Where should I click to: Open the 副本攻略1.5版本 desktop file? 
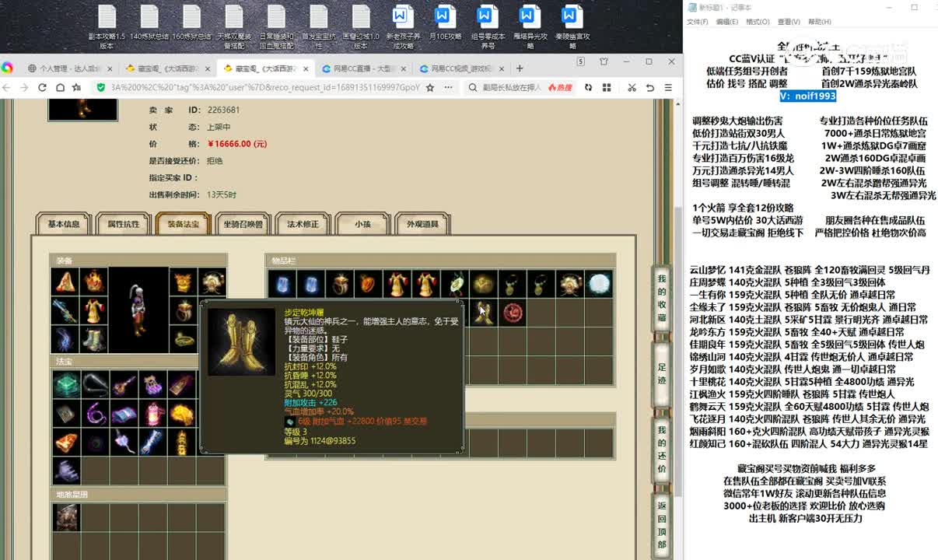(107, 26)
